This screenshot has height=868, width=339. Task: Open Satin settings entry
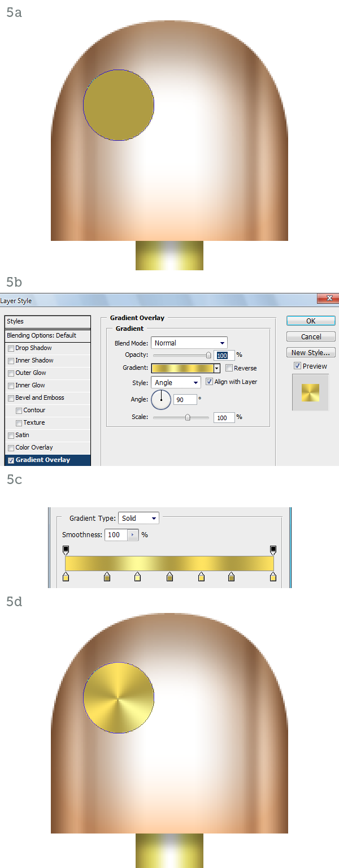(x=47, y=435)
